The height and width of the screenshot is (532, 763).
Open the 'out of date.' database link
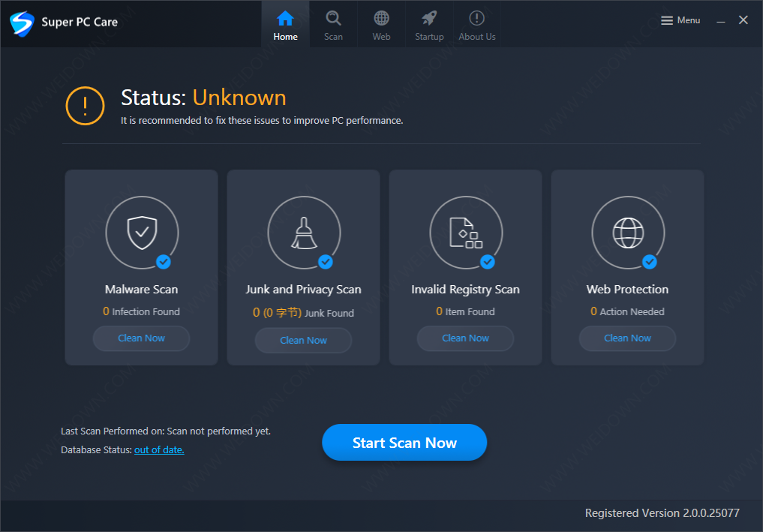click(159, 449)
